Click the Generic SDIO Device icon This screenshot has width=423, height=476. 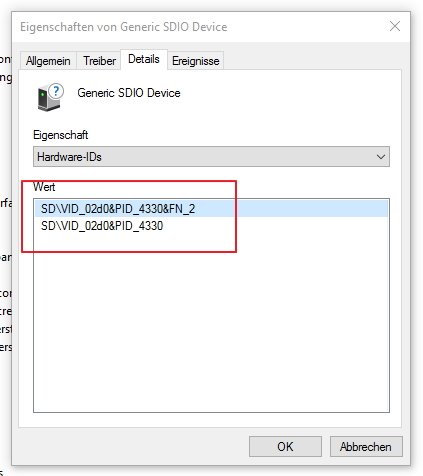pyautogui.click(x=50, y=97)
